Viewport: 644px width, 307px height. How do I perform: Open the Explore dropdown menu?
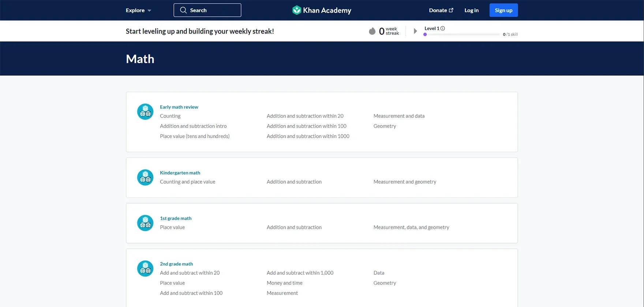coord(138,10)
